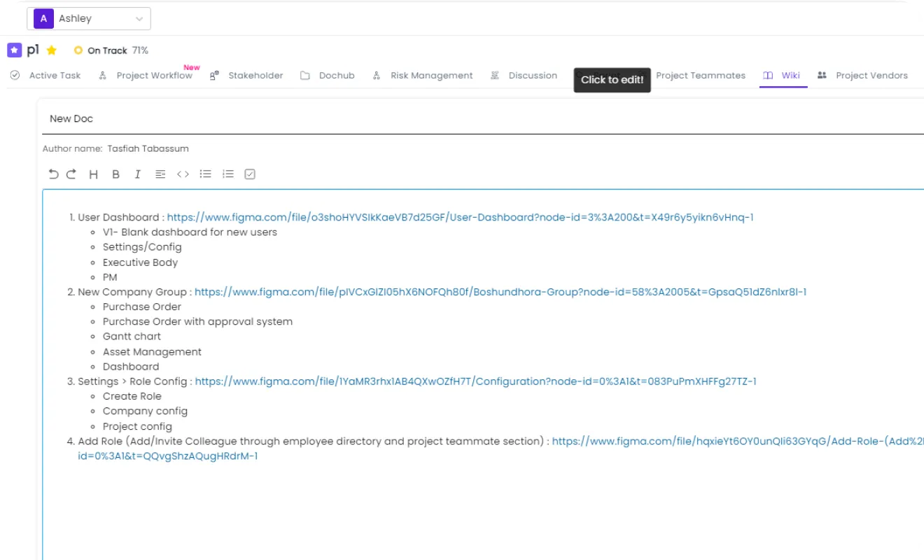Click 'Purchase Order with approval system' bullet
This screenshot has width=924, height=560.
pos(197,321)
